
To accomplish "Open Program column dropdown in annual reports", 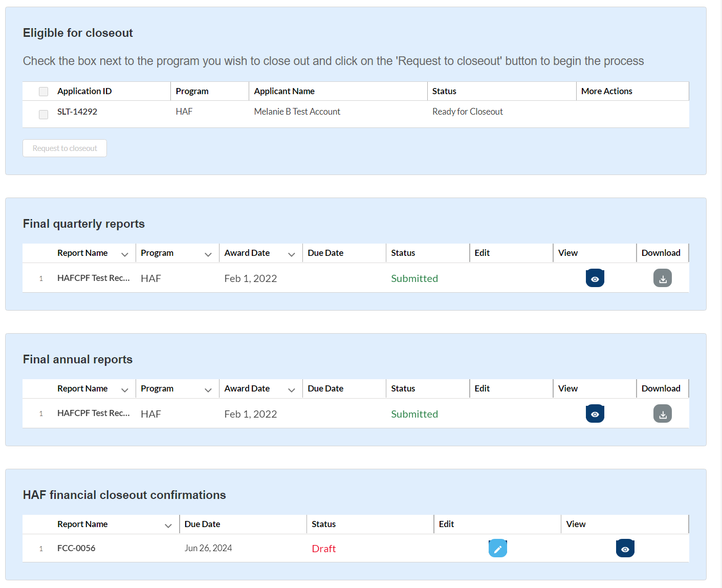I will (208, 390).
